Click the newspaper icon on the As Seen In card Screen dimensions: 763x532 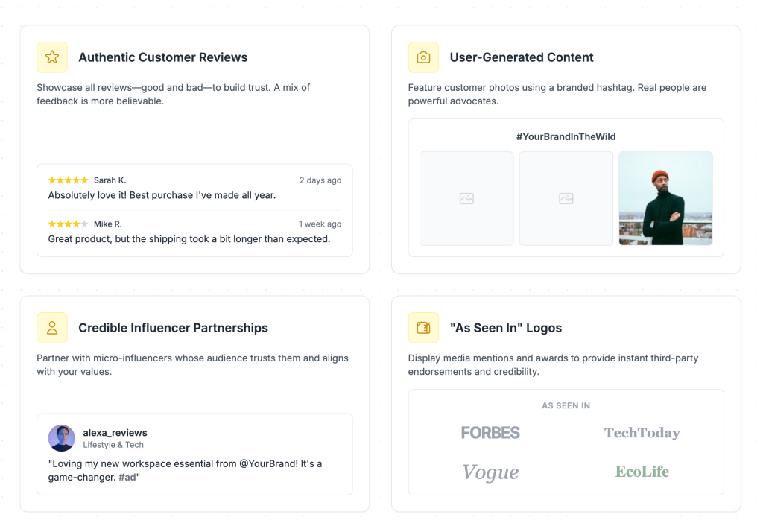coord(423,327)
